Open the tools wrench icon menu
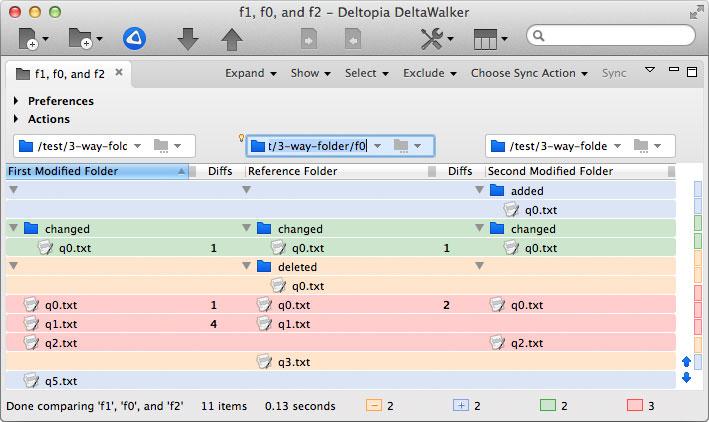The image size is (709, 422). point(437,39)
